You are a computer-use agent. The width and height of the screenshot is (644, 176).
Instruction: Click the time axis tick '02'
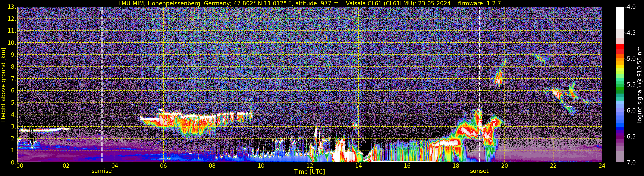[x=66, y=166]
